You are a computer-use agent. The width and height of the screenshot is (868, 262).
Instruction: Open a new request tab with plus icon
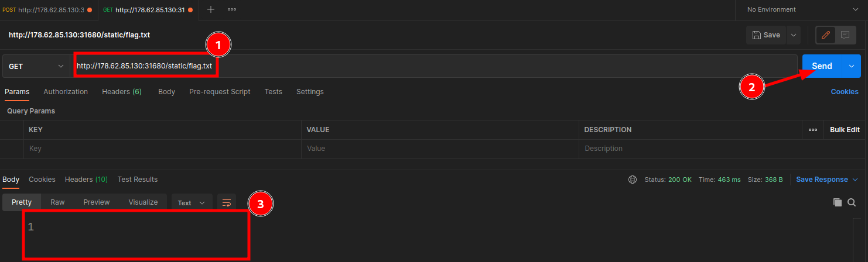(211, 9)
